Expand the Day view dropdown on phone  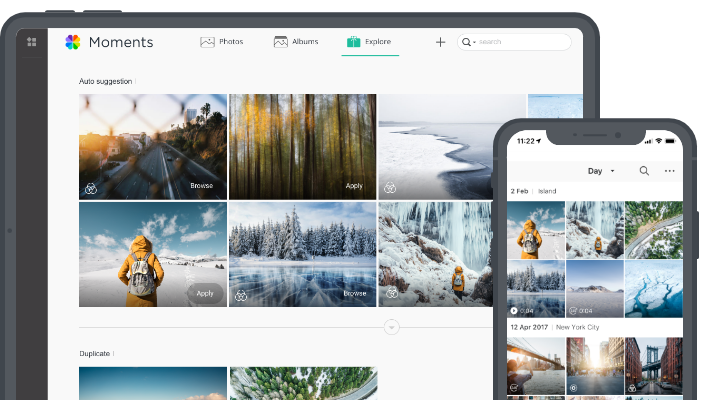click(612, 171)
